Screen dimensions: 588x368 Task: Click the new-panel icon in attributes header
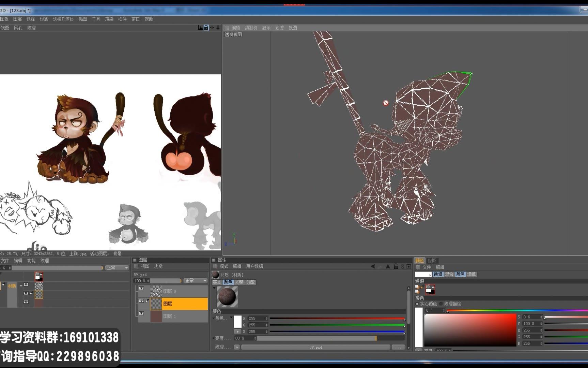pyautogui.click(x=408, y=266)
